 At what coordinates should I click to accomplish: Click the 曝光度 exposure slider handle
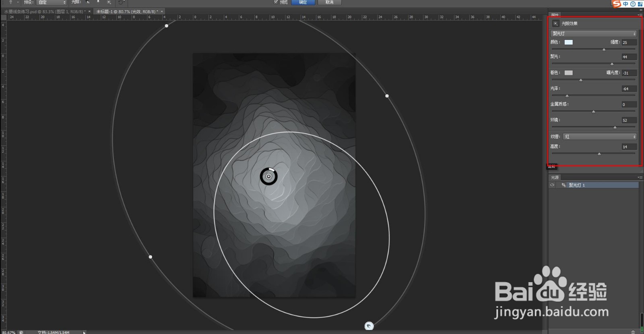581,80
